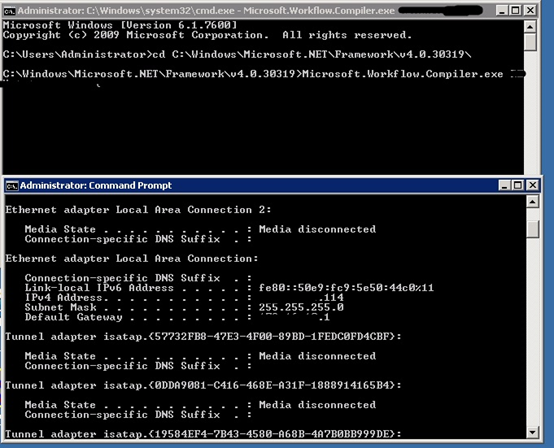Viewport: 554px width, 448px height.
Task: Click the top window's scroll up arrow
Action: coord(530,26)
